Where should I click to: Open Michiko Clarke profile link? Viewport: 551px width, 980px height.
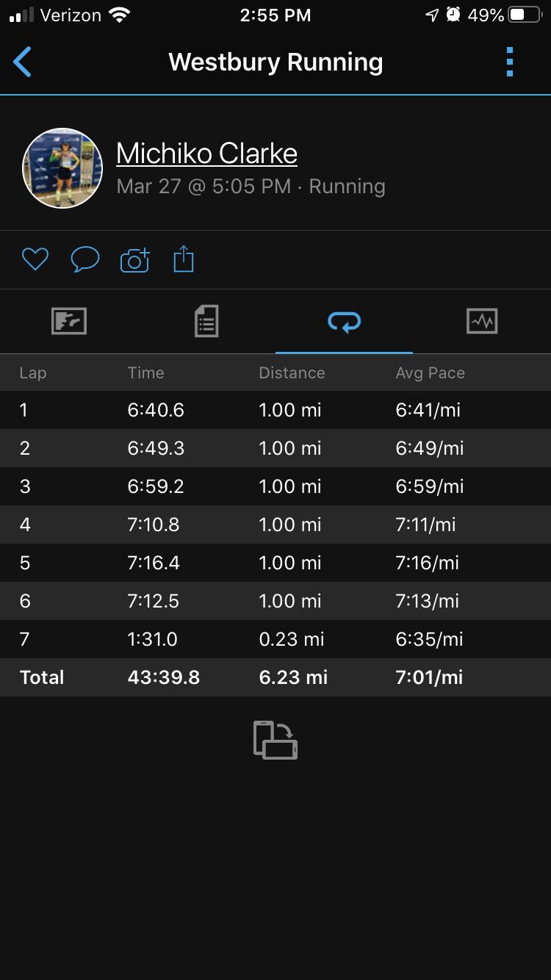[206, 154]
